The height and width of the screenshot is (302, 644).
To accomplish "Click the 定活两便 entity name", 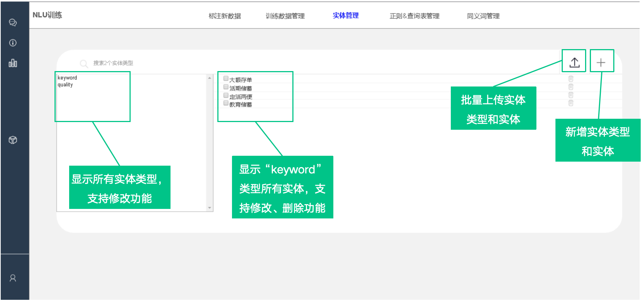I will [241, 97].
